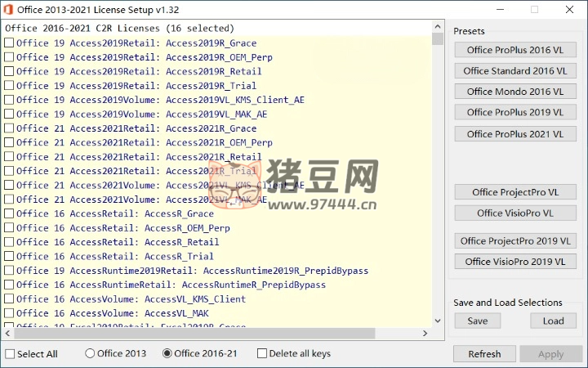The image size is (588, 368).
Task: Pick the Office ProPlus 2021 VL preset
Action: click(x=514, y=134)
